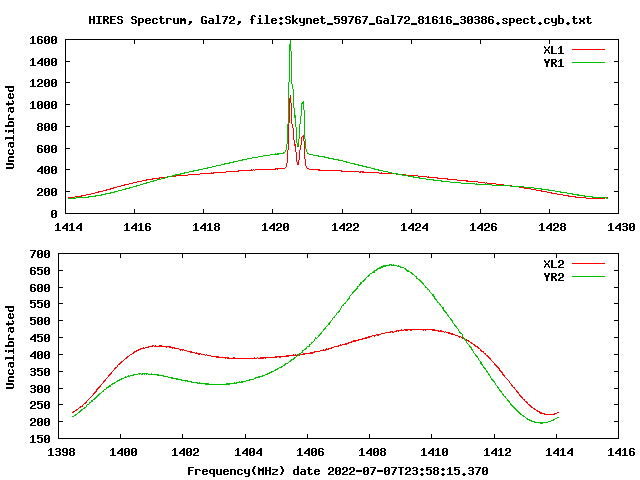Screen dimensions: 640x480
Task: Click the 350 y-axis tick label
Action: coord(40,372)
